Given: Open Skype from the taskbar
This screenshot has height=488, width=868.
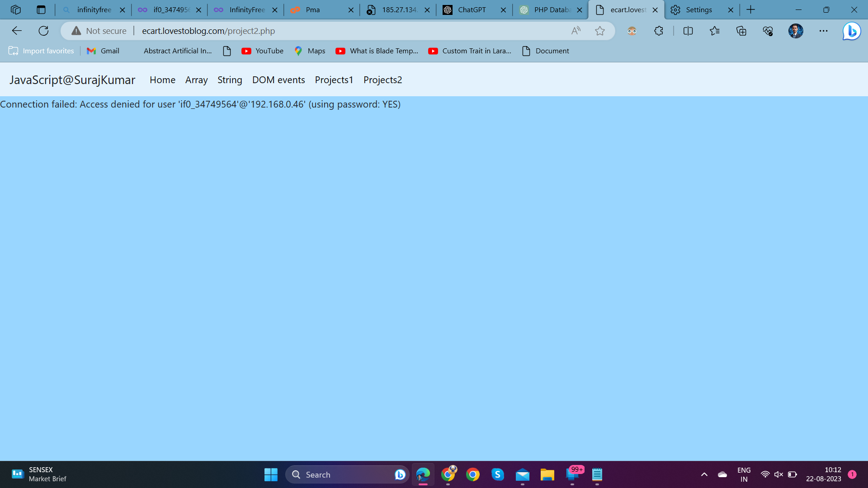Looking at the screenshot, I should [x=497, y=474].
